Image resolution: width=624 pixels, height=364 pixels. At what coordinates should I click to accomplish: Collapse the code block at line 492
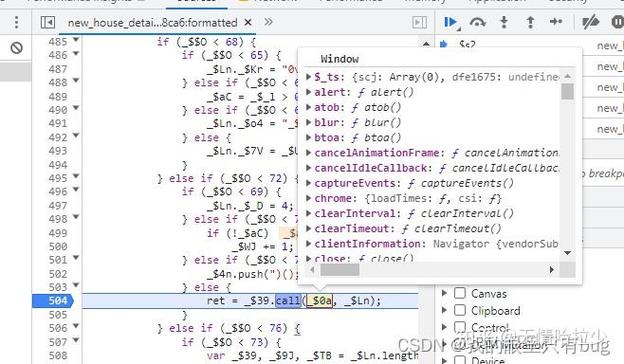(76, 135)
